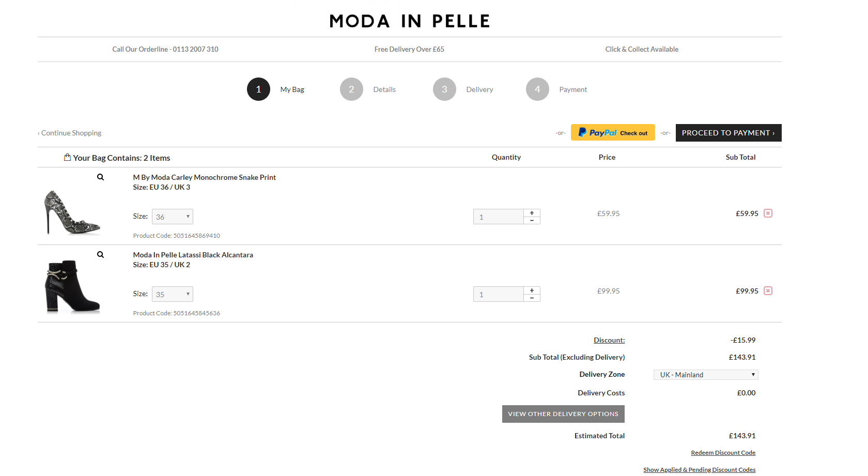Viewport: 868px width, 476px height.
Task: Decrease Latassi boot quantity with minus button
Action: [532, 298]
